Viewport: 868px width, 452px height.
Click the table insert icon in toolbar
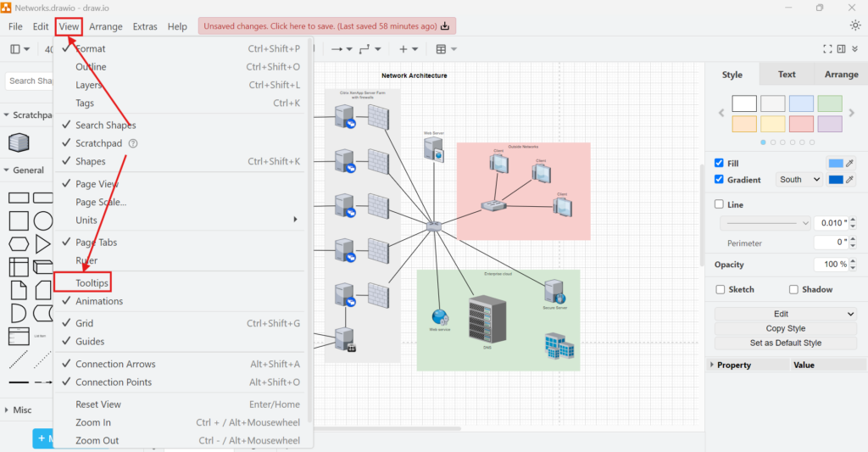point(441,49)
